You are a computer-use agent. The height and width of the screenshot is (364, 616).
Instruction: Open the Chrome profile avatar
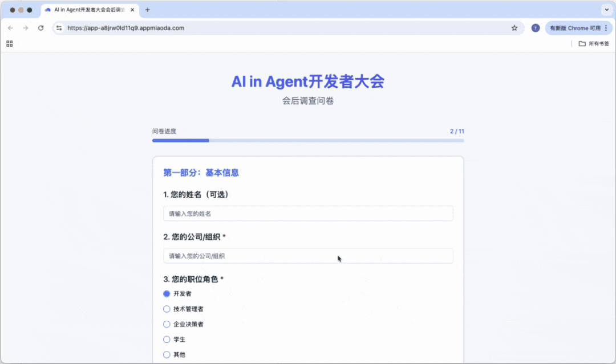536,28
